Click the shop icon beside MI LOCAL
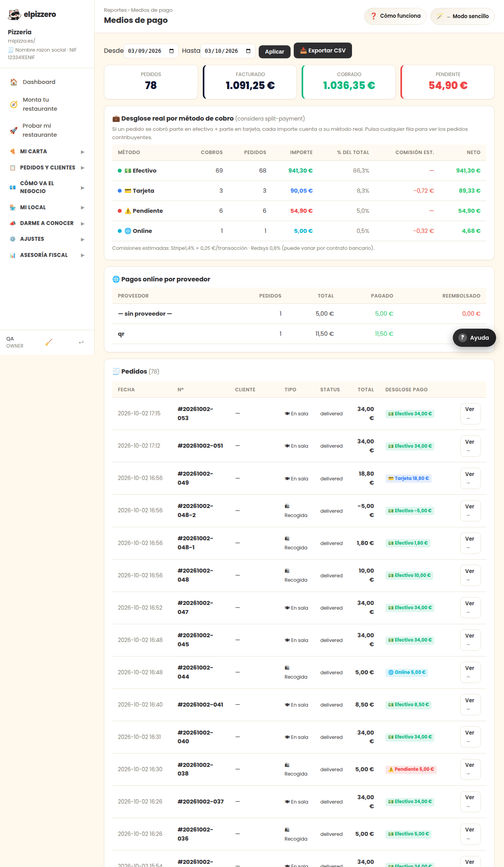Viewport: 504px width, 867px height. [x=13, y=208]
